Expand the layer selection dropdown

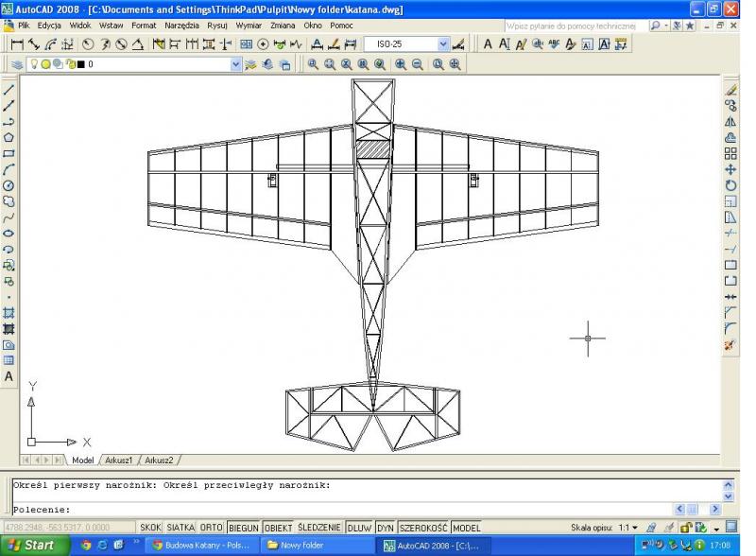pos(236,65)
